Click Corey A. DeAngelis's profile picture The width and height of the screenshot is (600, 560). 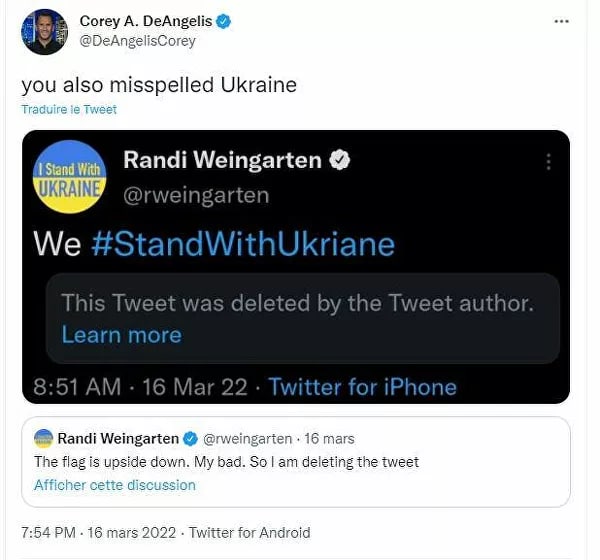click(x=45, y=31)
